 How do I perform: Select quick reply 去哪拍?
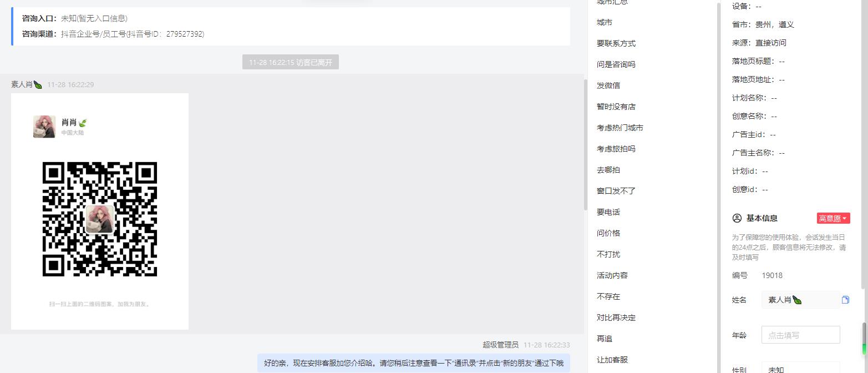(608, 170)
